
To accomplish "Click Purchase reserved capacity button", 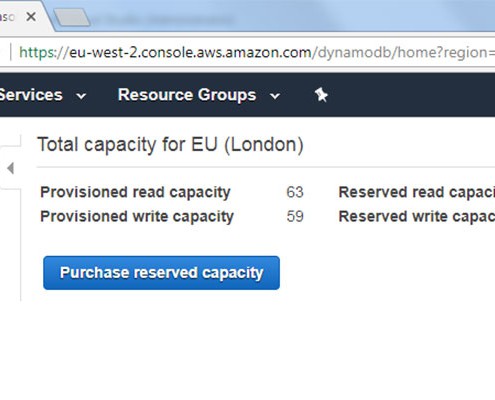I will 161,273.
